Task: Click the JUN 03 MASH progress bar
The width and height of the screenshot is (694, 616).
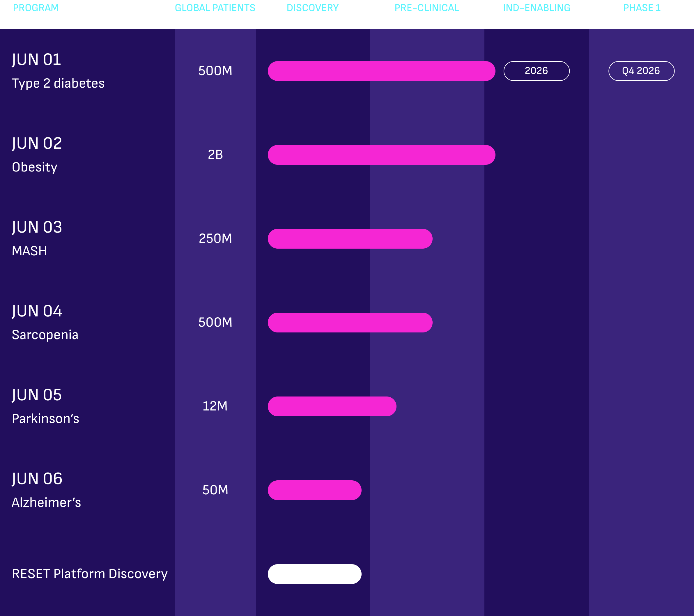Action: click(x=350, y=239)
